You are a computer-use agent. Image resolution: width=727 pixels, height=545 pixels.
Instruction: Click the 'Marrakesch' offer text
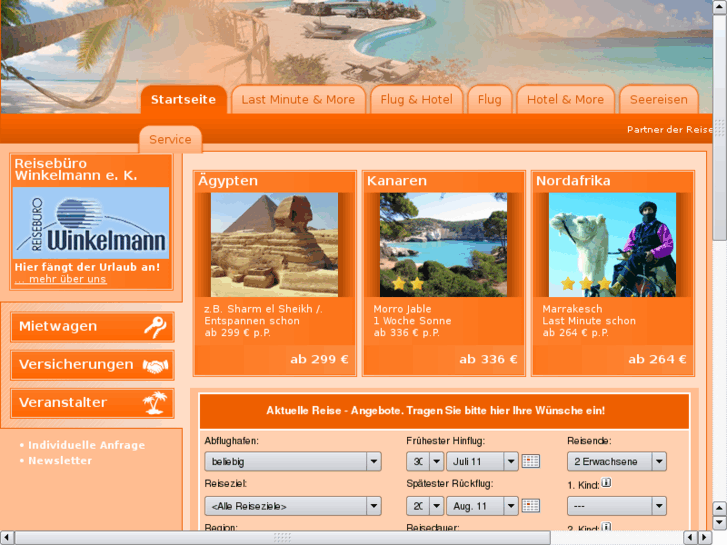tap(572, 309)
